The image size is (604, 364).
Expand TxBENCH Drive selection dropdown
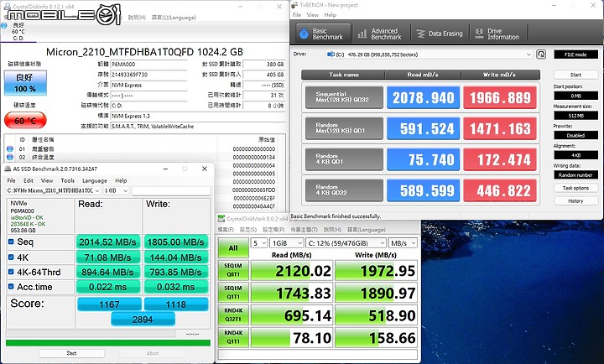pyautogui.click(x=528, y=55)
